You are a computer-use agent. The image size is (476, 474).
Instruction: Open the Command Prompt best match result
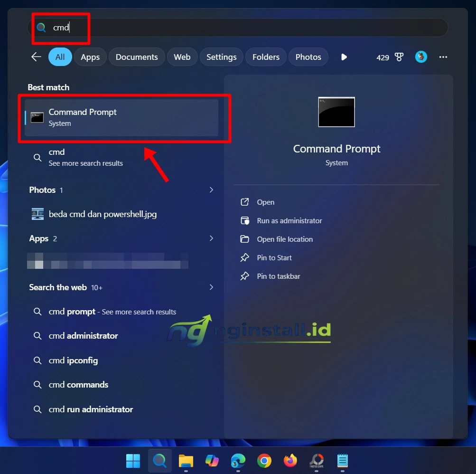121,118
